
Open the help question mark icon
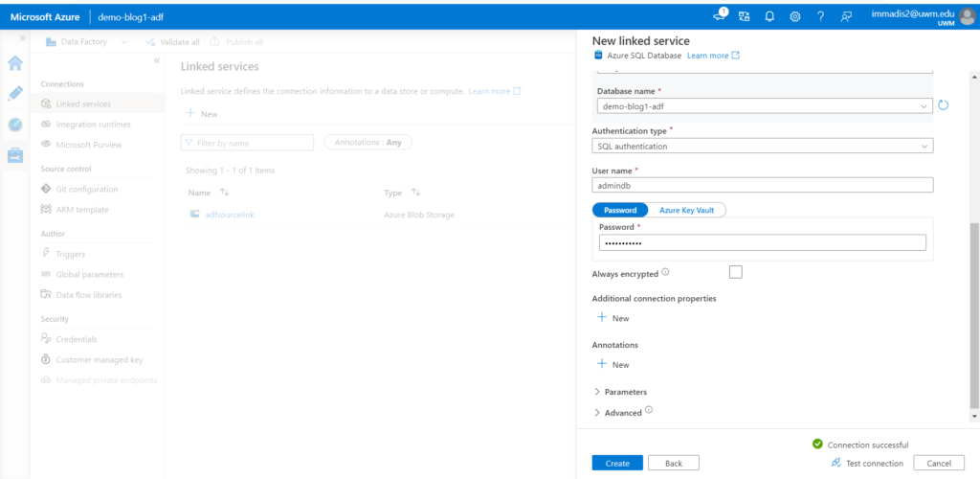coord(820,17)
